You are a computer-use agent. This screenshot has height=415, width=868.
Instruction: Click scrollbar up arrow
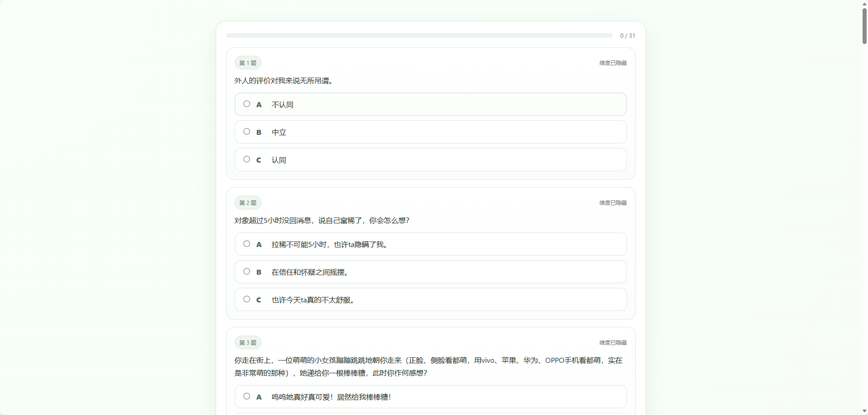[864, 3]
